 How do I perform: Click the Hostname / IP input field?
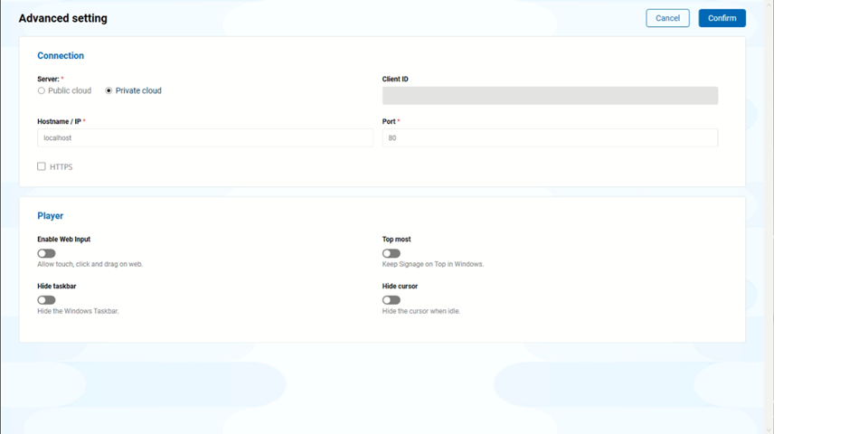point(205,137)
